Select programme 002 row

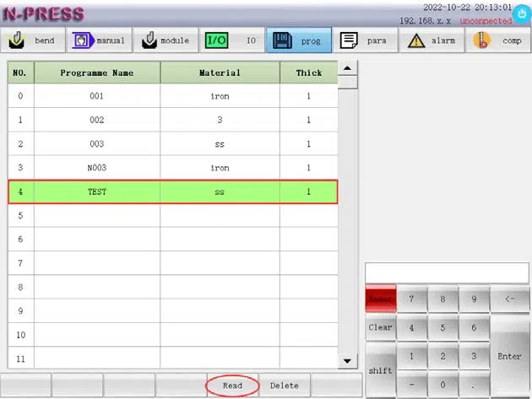click(x=173, y=120)
